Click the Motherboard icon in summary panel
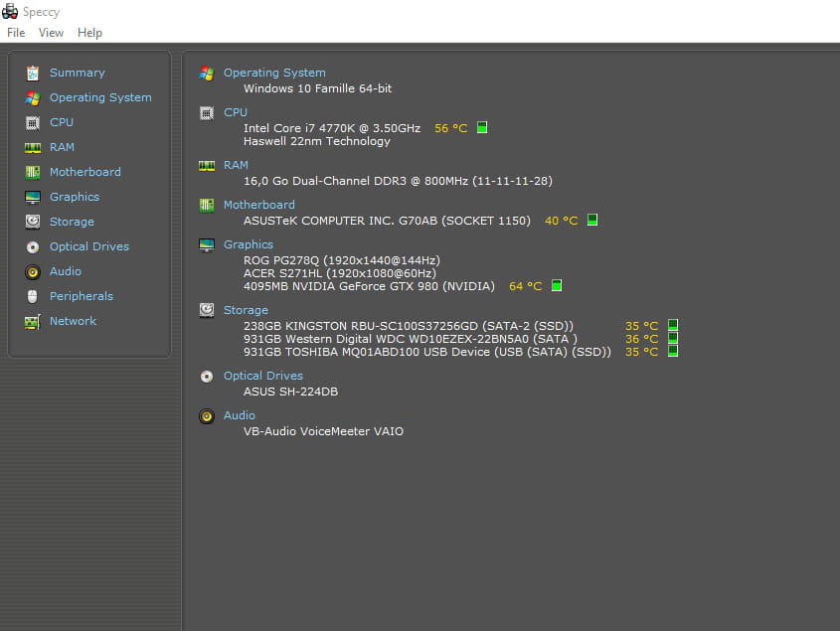840x631 pixels. tap(207, 205)
